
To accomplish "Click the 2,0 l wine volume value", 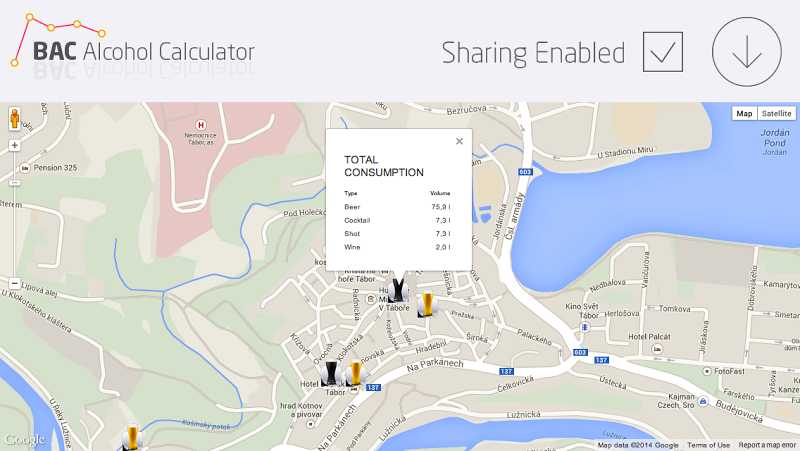I will coord(443,247).
